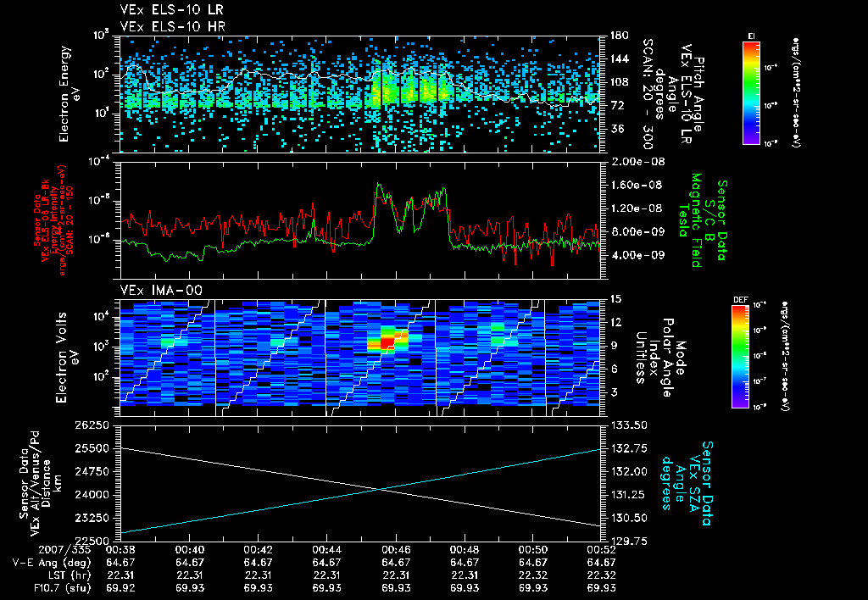Click the 24000 altitude tick label
The height and width of the screenshot is (600, 868).
92,496
